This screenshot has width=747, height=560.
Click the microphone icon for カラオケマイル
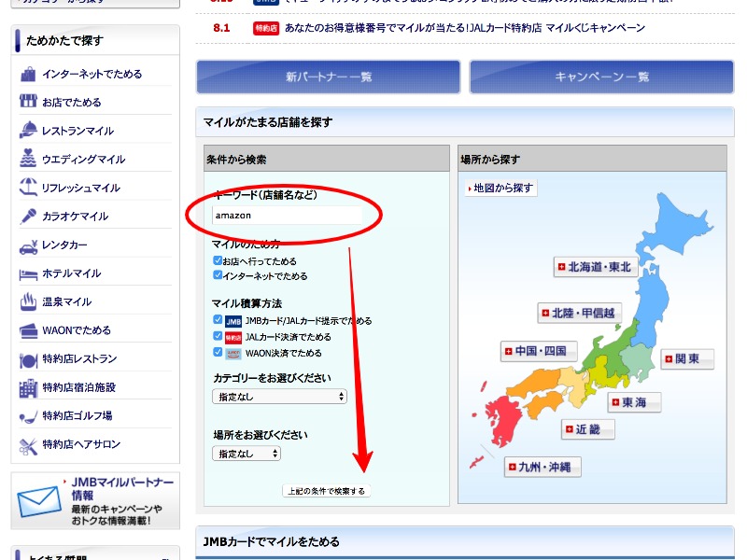pos(28,216)
